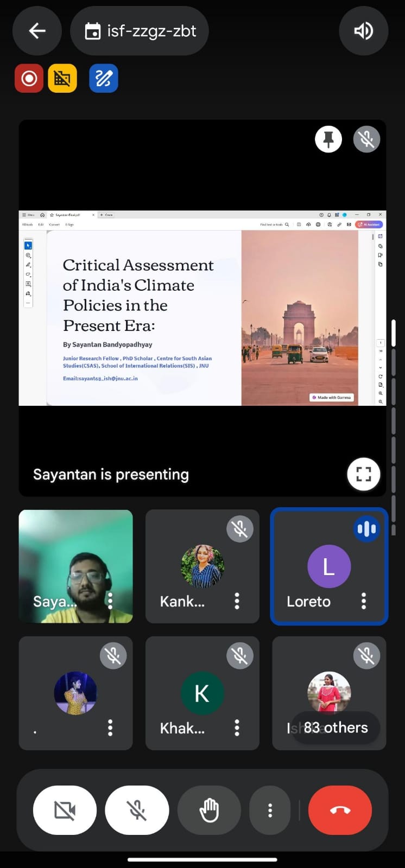Tap the blue notes pencil icon

click(x=103, y=79)
